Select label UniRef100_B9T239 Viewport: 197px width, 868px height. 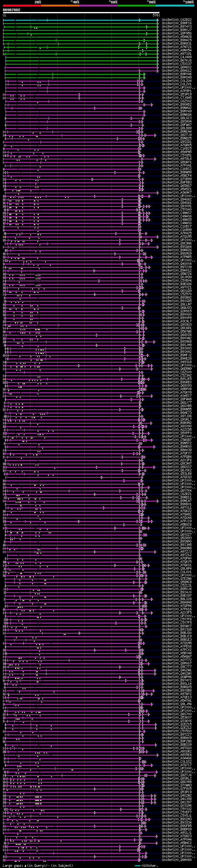[177, 267]
